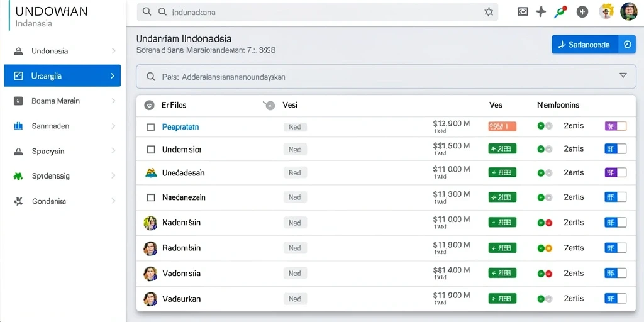Expand the Undonesia sidebar chevron

pos(113,51)
